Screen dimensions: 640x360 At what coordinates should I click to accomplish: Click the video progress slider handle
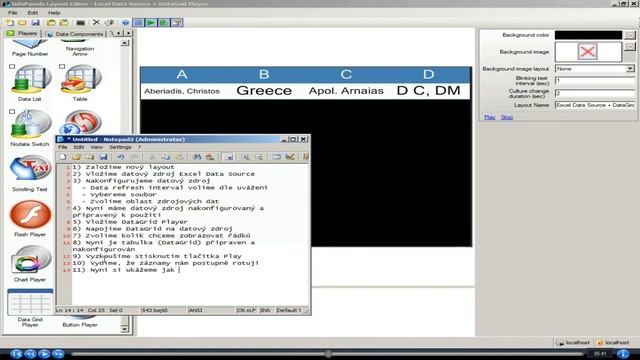click(x=329, y=354)
